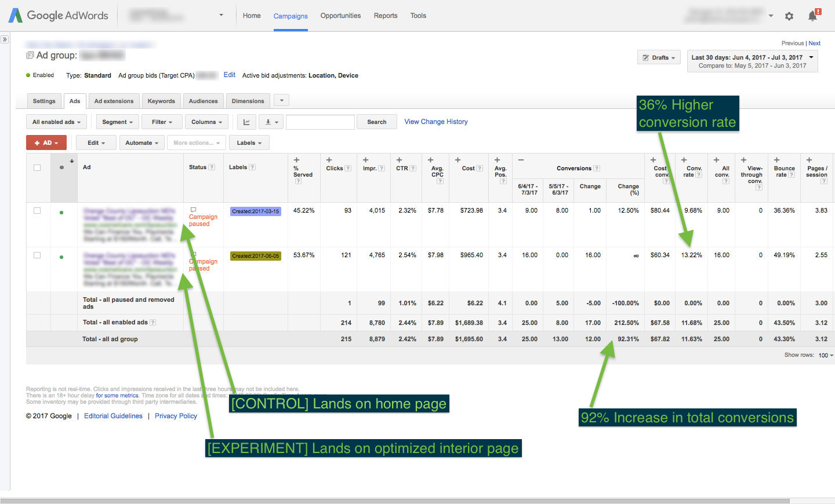Screen dimensions: 835x504
Task: Switch to the Settings tab
Action: [x=44, y=101]
